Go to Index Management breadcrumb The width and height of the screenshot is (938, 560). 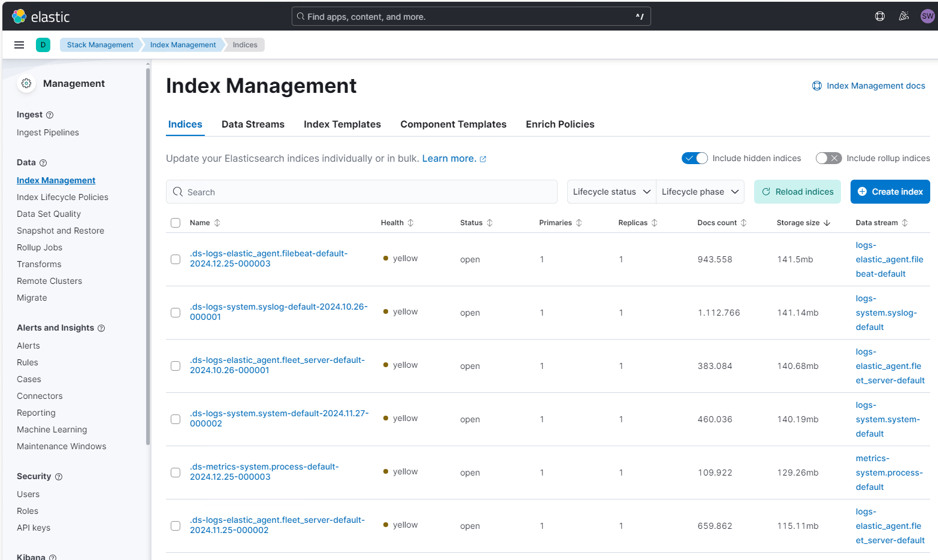(183, 45)
